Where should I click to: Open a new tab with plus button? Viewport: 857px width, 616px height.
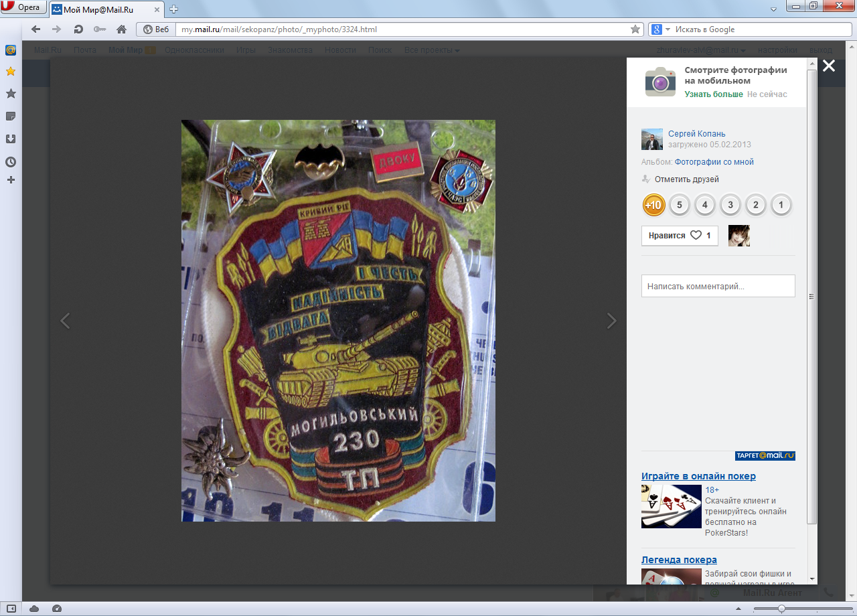(x=174, y=9)
